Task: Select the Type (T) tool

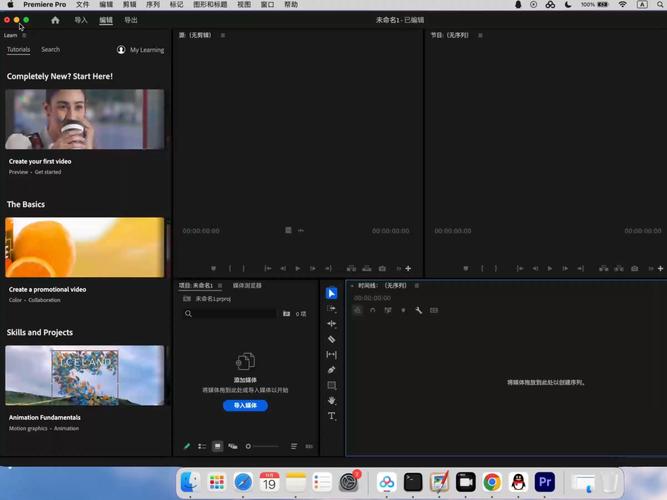Action: 332,416
